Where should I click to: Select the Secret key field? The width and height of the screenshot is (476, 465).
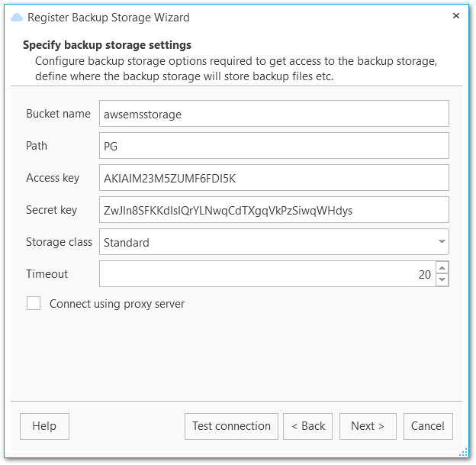pyautogui.click(x=274, y=210)
